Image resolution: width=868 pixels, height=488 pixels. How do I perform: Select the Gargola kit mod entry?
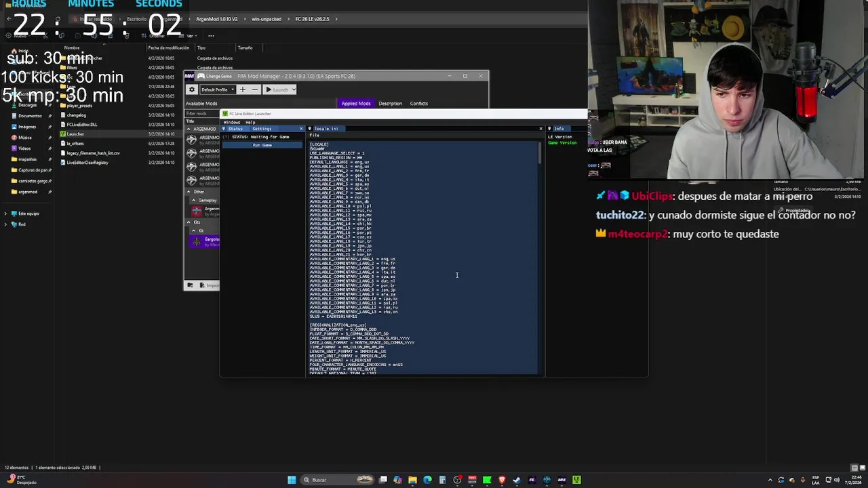point(205,241)
